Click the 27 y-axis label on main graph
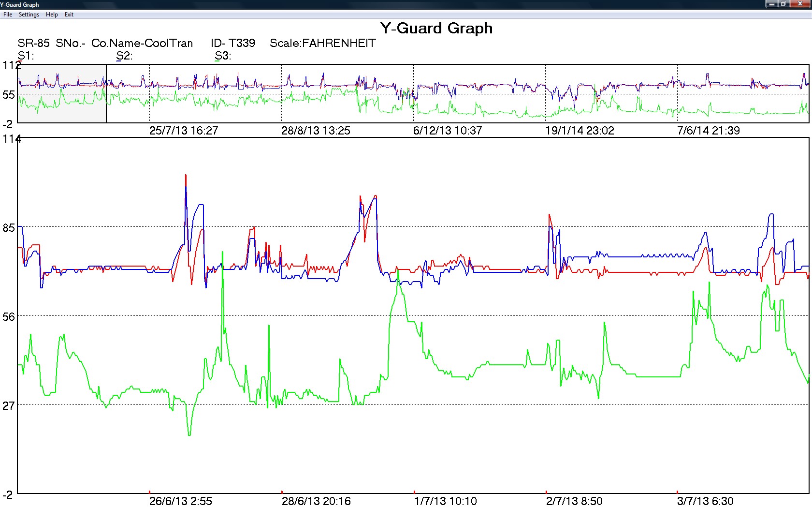This screenshot has width=812, height=508. click(9, 405)
